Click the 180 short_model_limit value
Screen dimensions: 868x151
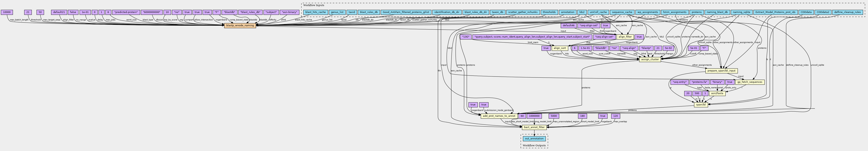583,116
